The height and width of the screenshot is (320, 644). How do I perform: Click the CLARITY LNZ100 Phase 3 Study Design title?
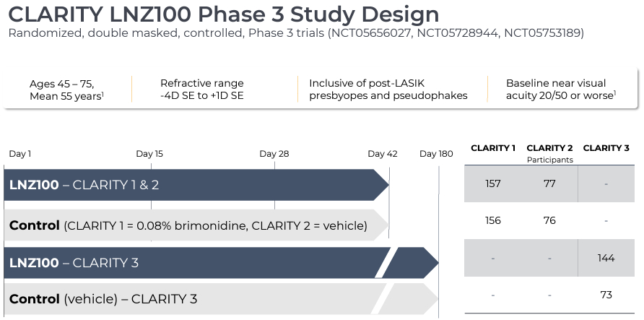223,14
